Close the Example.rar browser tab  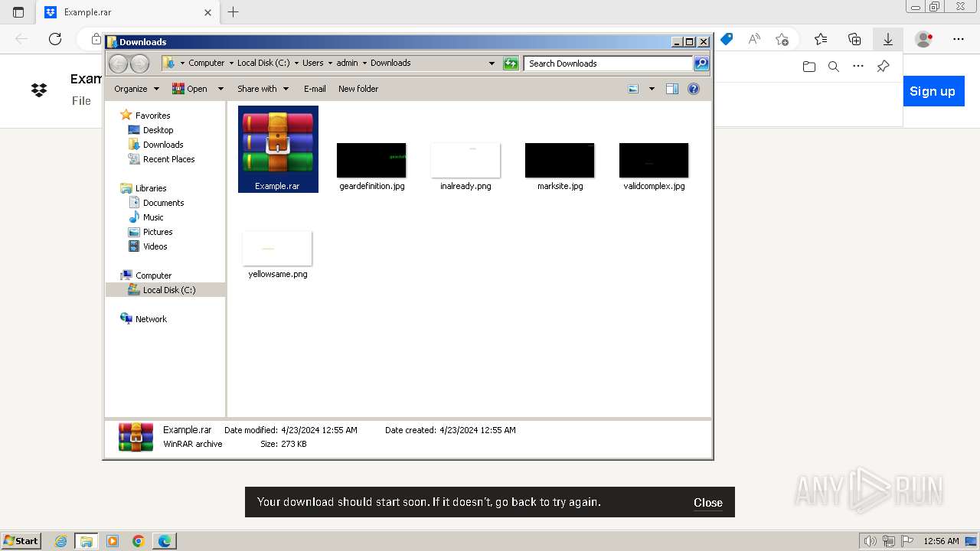click(x=207, y=12)
